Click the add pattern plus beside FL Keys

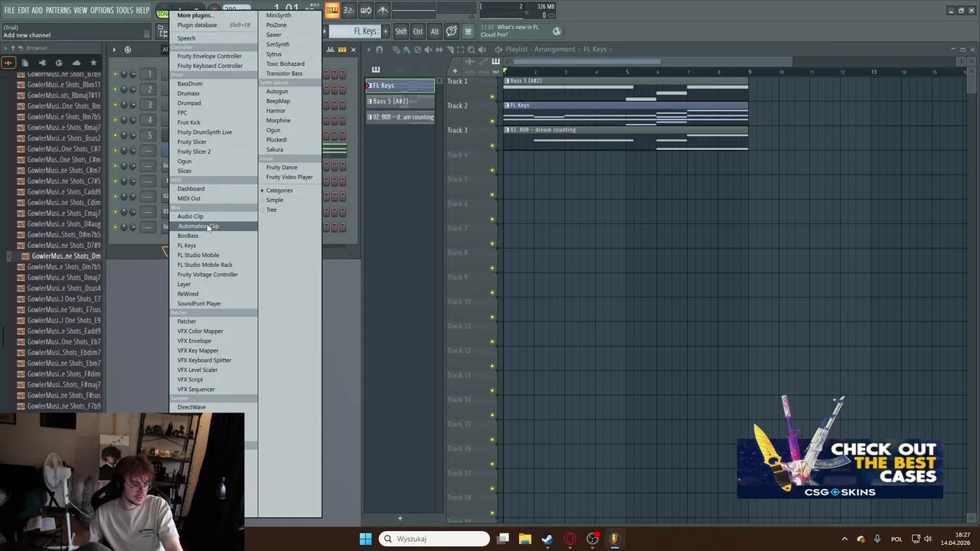[385, 31]
